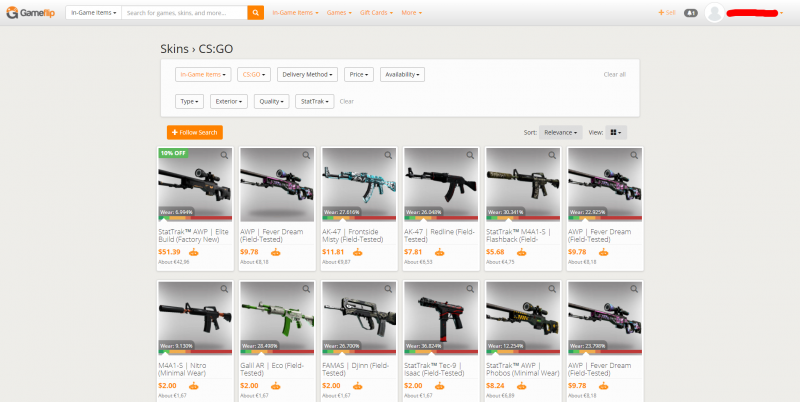The width and height of the screenshot is (800, 402).
Task: Click the Follow Search button
Action: [x=195, y=133]
